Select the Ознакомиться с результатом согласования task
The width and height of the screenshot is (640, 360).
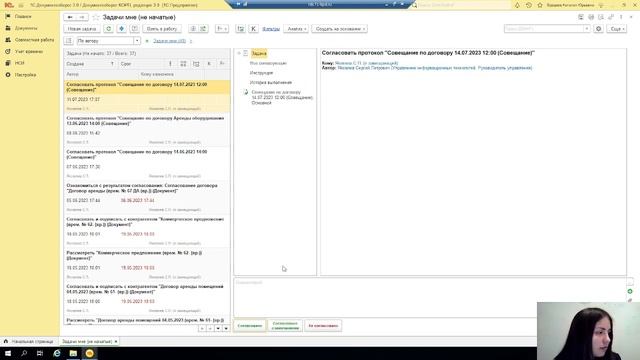pos(147,198)
